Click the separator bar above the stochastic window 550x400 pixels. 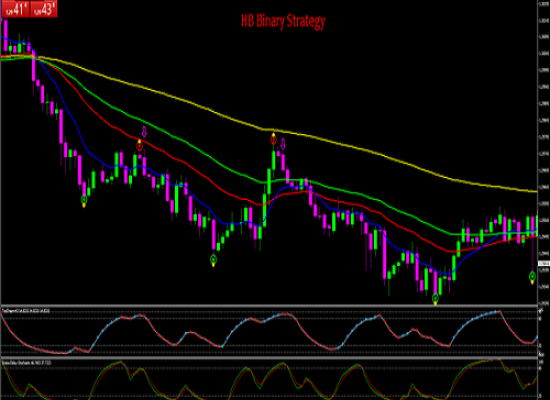pos(269,358)
